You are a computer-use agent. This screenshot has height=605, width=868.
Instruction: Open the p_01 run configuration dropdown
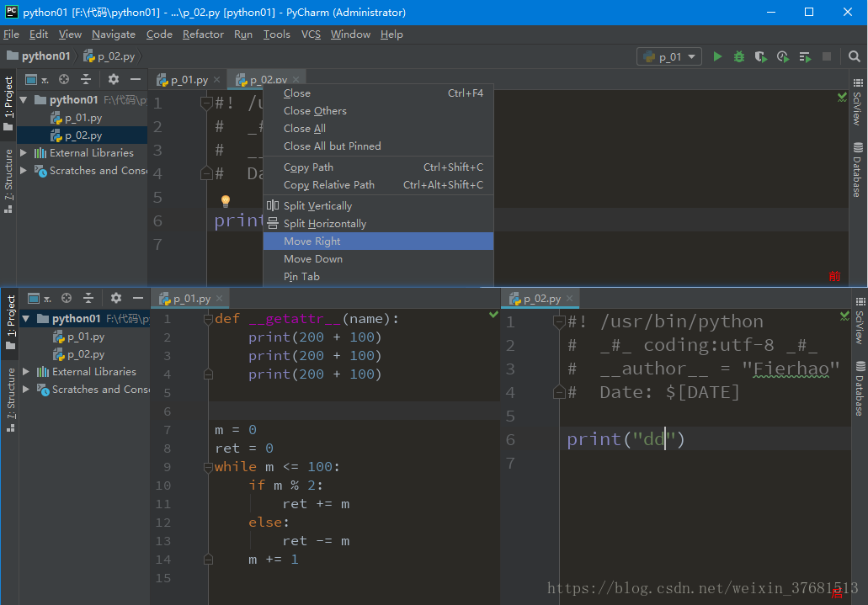tap(669, 56)
